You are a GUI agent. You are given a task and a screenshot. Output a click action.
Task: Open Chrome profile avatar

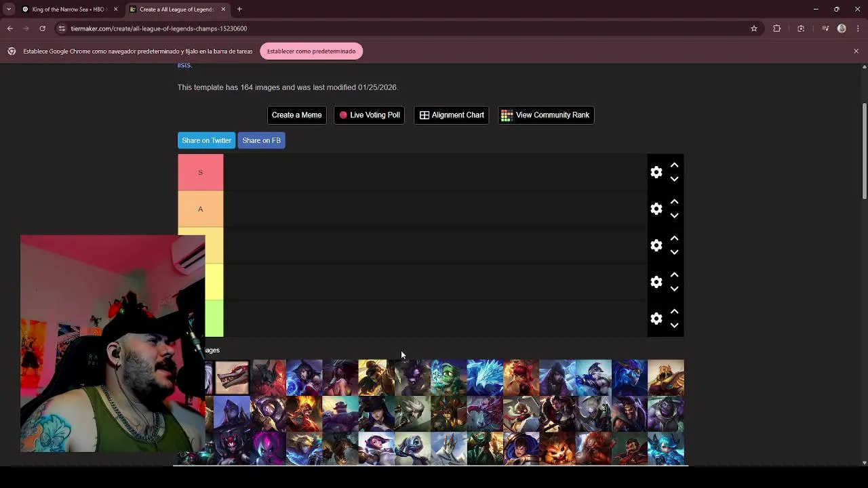click(842, 28)
